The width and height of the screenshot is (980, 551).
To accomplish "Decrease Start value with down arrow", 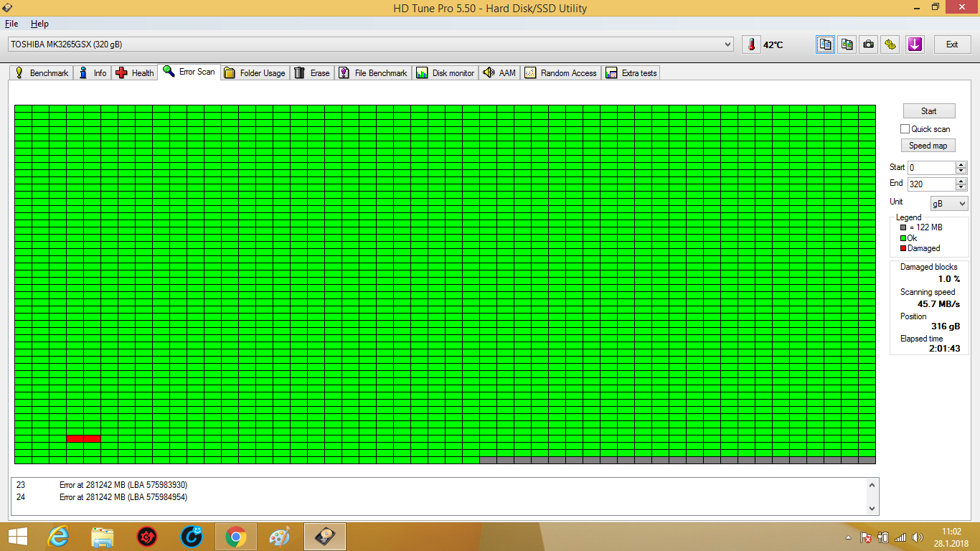I will pyautogui.click(x=961, y=171).
